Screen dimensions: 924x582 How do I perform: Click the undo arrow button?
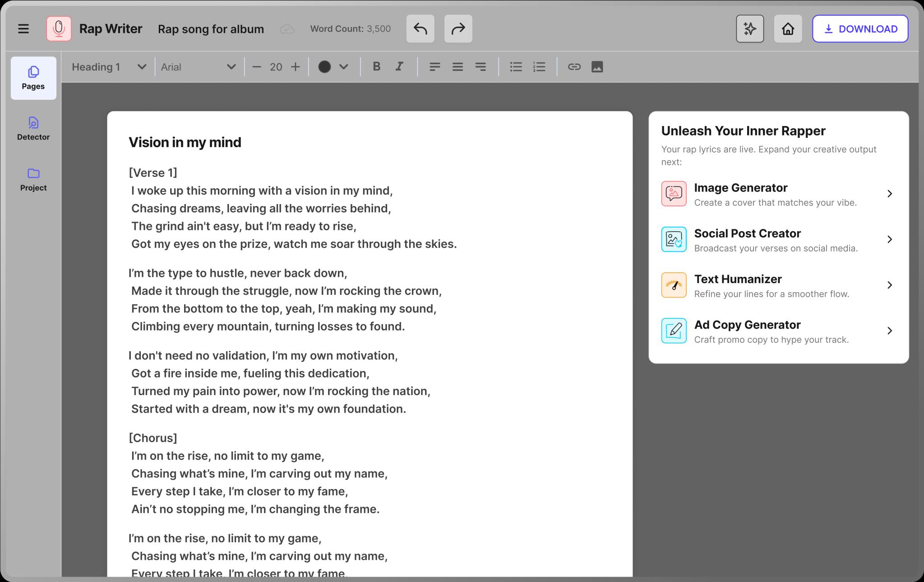(420, 29)
